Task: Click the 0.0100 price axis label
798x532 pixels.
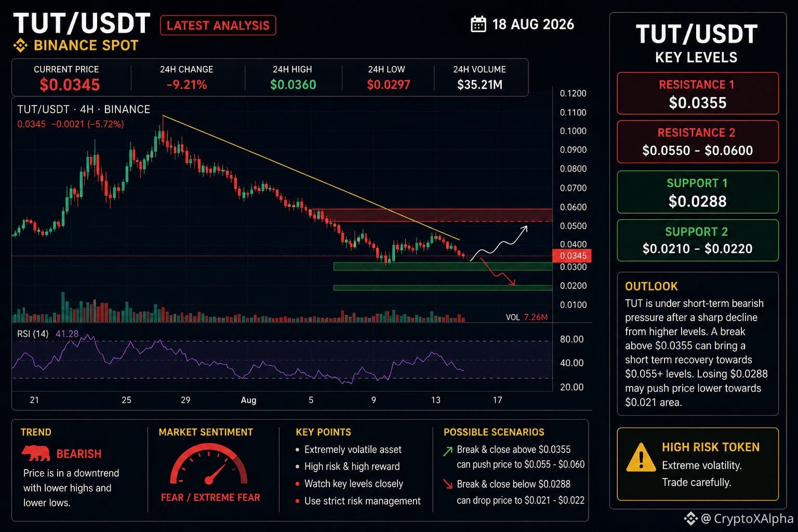Action: point(573,305)
